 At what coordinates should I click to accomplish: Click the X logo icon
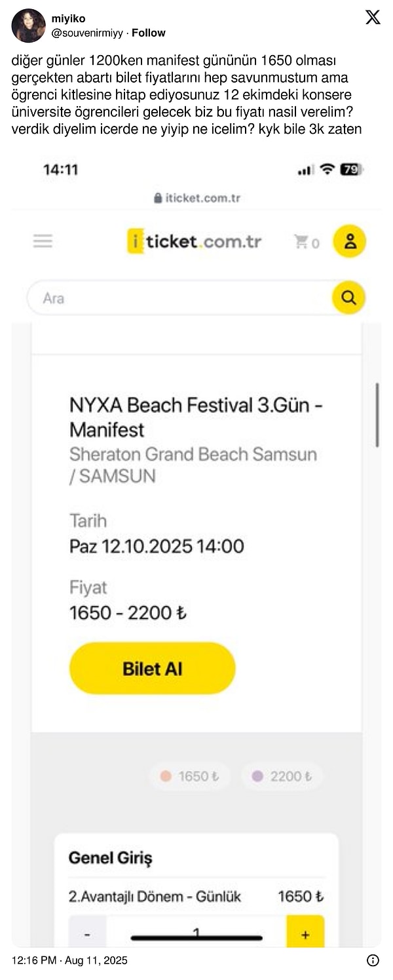[x=373, y=18]
